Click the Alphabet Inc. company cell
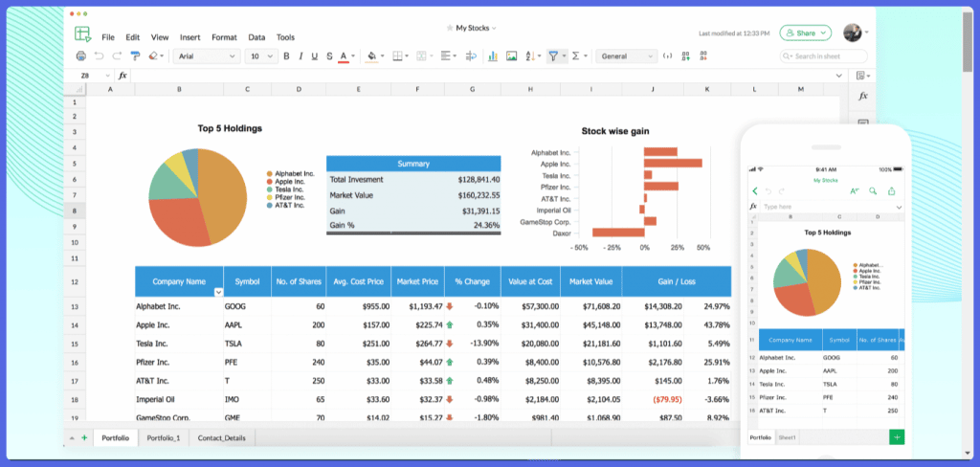The width and height of the screenshot is (980, 467). coord(179,306)
